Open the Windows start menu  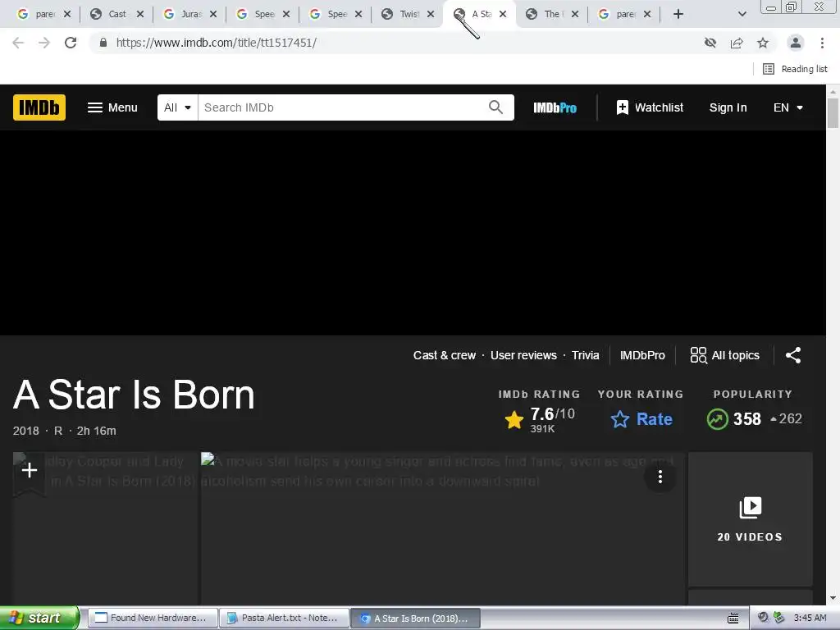click(39, 618)
